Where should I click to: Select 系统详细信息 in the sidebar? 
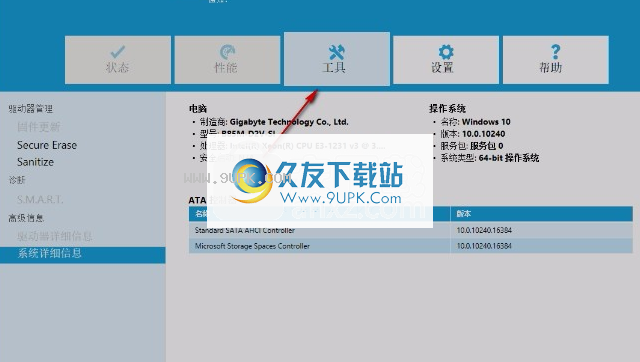[x=82, y=255]
